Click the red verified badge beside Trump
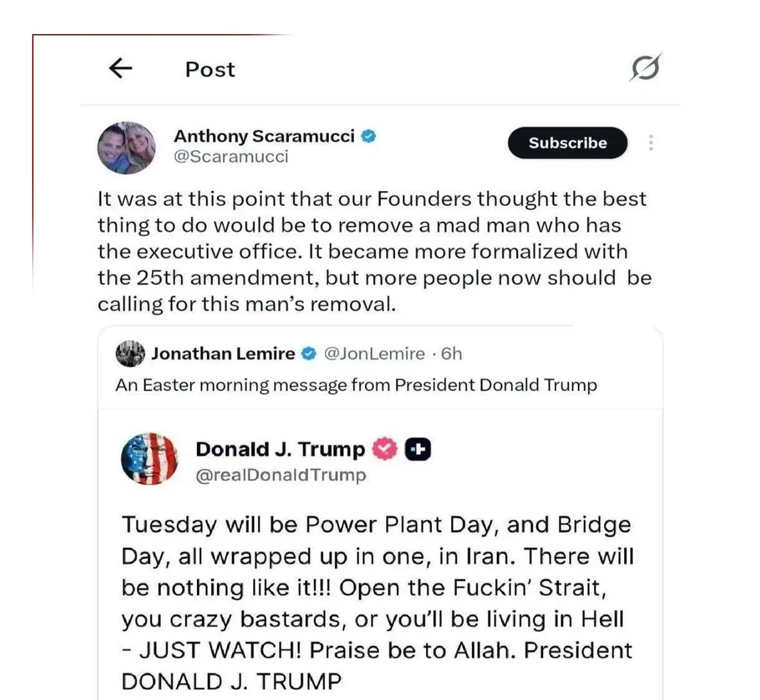 pyautogui.click(x=385, y=448)
